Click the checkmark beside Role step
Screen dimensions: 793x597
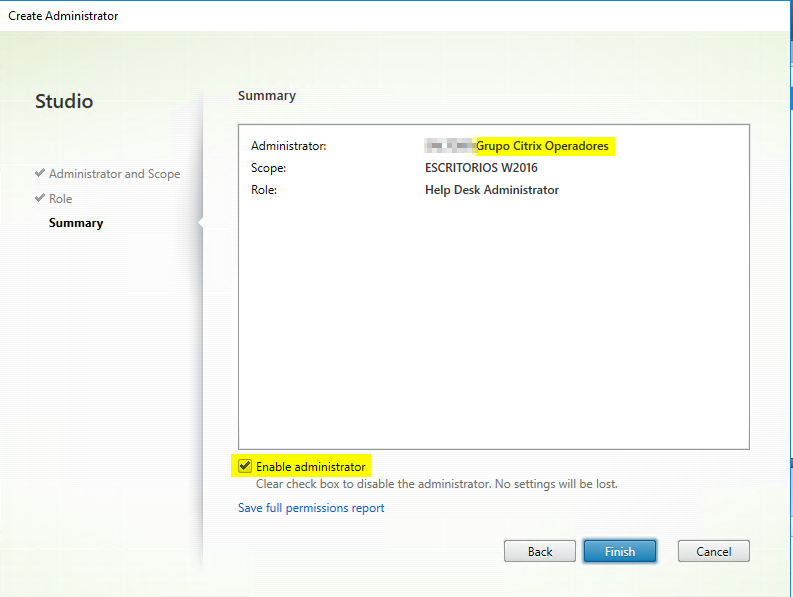(40, 197)
